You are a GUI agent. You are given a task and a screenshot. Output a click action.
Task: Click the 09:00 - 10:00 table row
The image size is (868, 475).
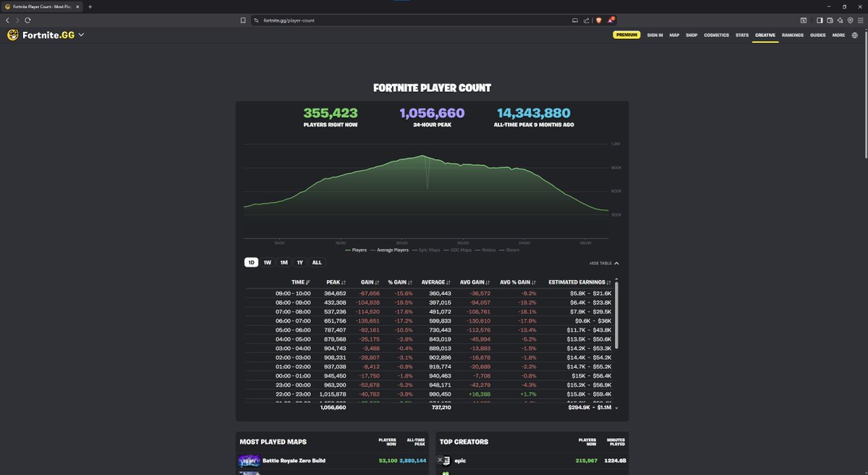coord(430,293)
